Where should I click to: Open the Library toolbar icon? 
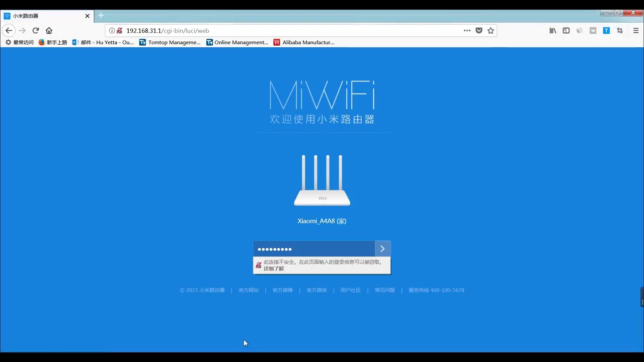(553, 31)
